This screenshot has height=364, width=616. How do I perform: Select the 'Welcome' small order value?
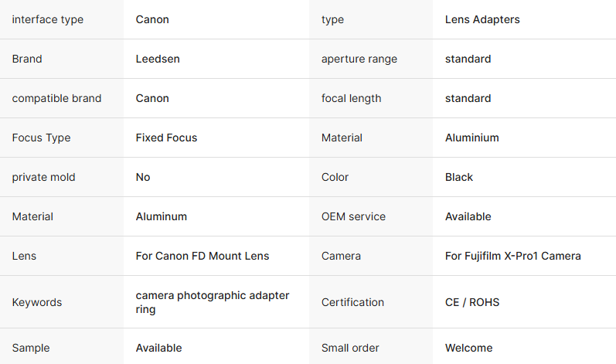[x=468, y=348]
